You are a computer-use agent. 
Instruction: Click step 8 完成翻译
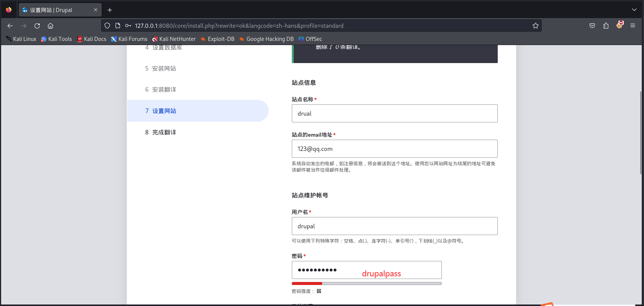[161, 132]
